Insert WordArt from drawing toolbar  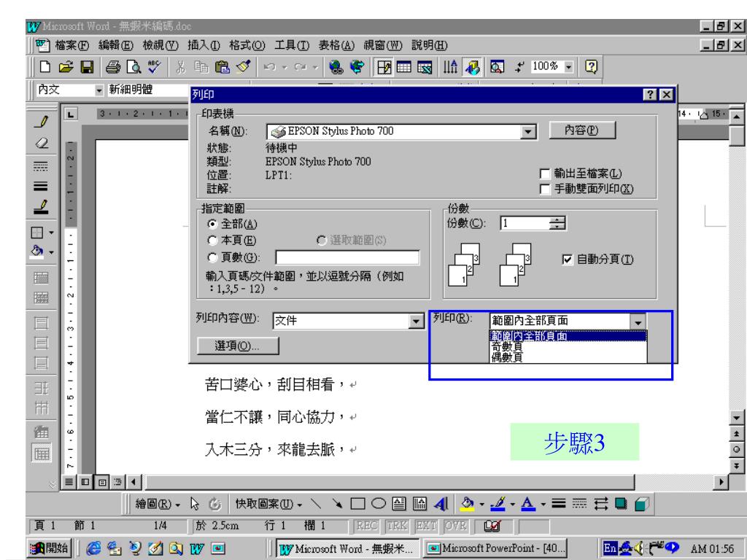coord(441,503)
